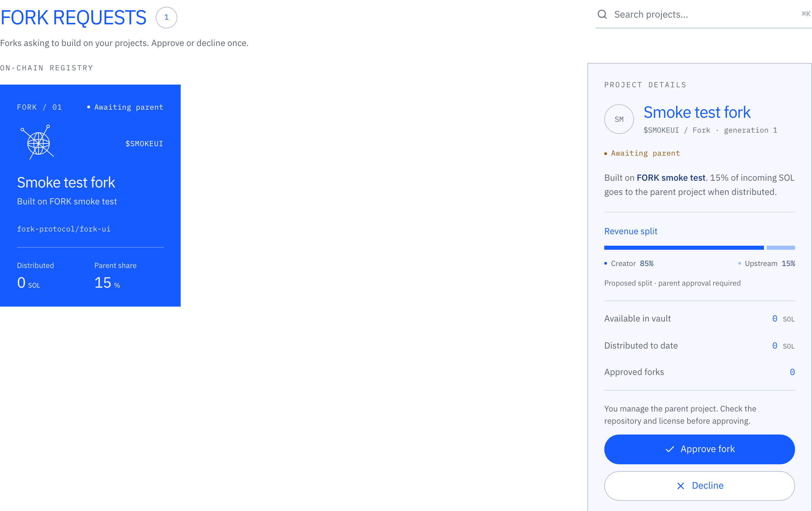The image size is (812, 511).
Task: Click the ON-CHAIN REGISTRY label
Action: click(x=46, y=68)
